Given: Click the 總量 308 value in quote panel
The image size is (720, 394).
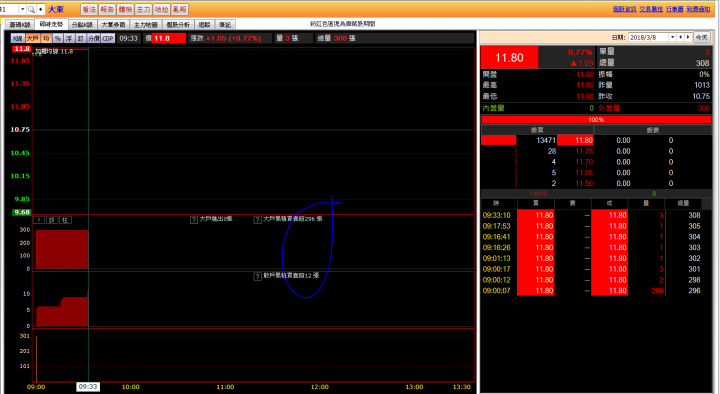Looking at the screenshot, I should tap(703, 63).
